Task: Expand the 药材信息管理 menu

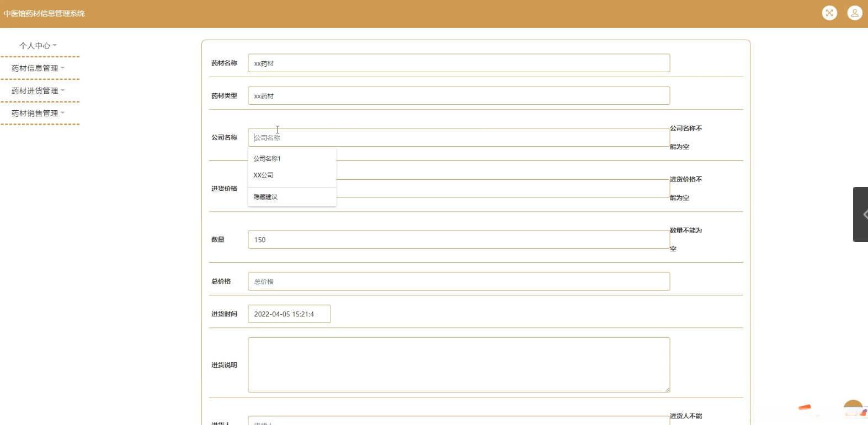Action: coord(39,68)
